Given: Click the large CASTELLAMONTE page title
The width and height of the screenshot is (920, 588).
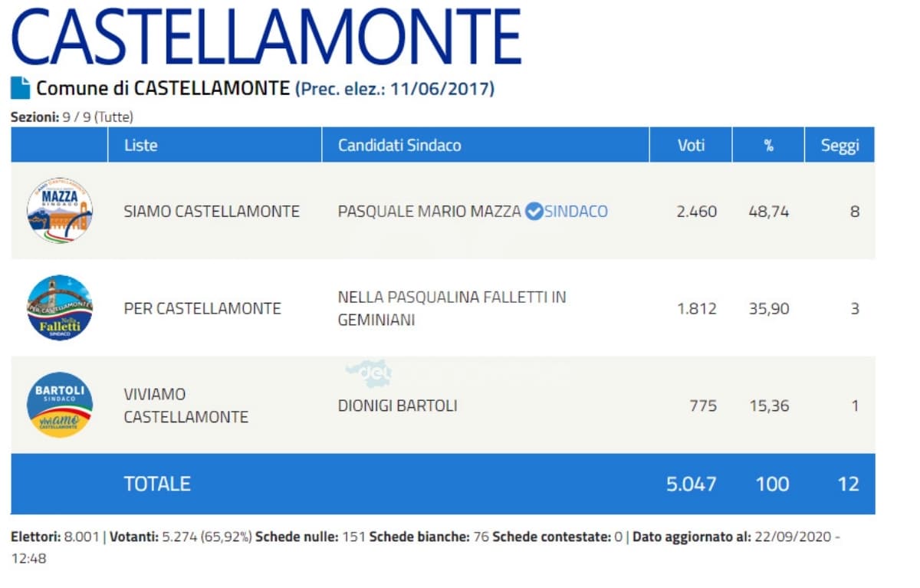Looking at the screenshot, I should tap(266, 36).
